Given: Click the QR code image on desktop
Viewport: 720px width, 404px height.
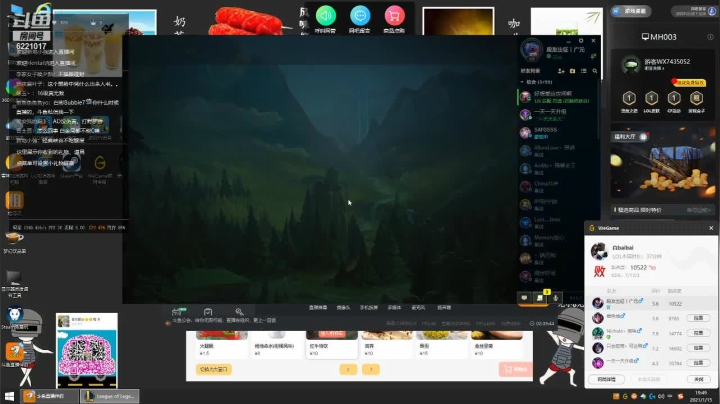Looking at the screenshot, I should coord(87,351).
